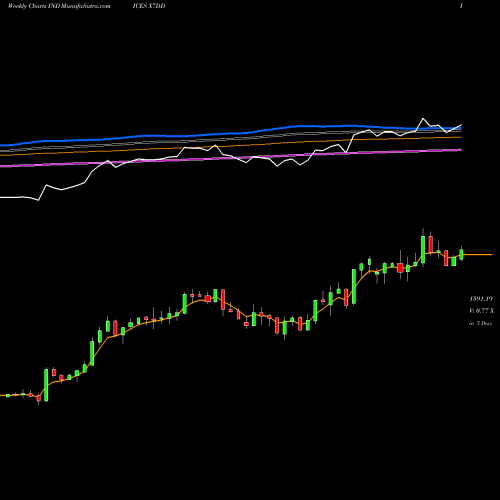Click the lowest green candle in the mid-chart dip
500x500 pixels.
tap(284, 328)
